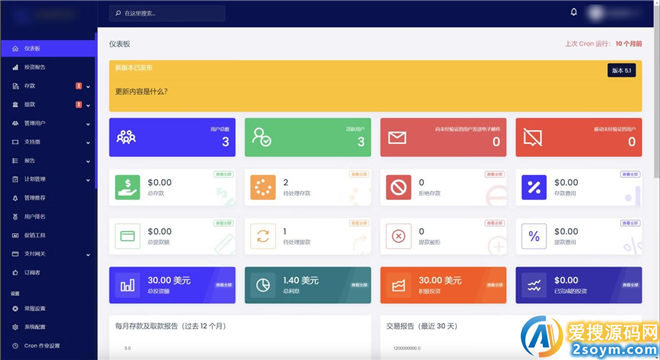660x360 pixels.
Task: Expand the 存款 sidebar submenu chevron
Action: pyautogui.click(x=88, y=86)
